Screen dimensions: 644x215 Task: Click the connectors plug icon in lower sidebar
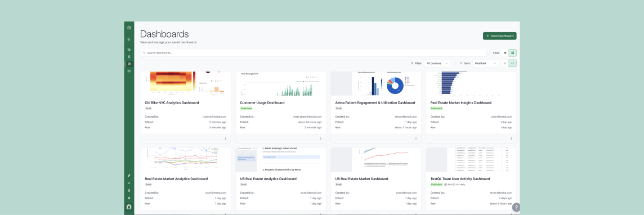coord(129,176)
